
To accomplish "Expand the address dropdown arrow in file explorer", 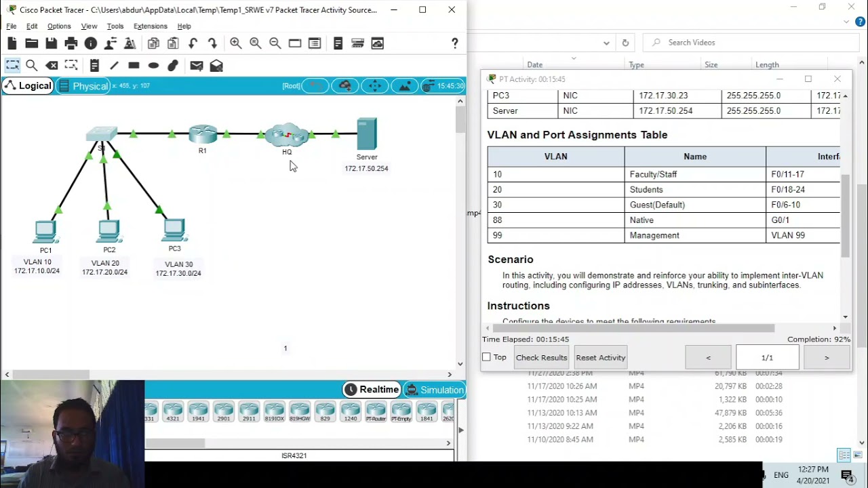I will point(606,43).
